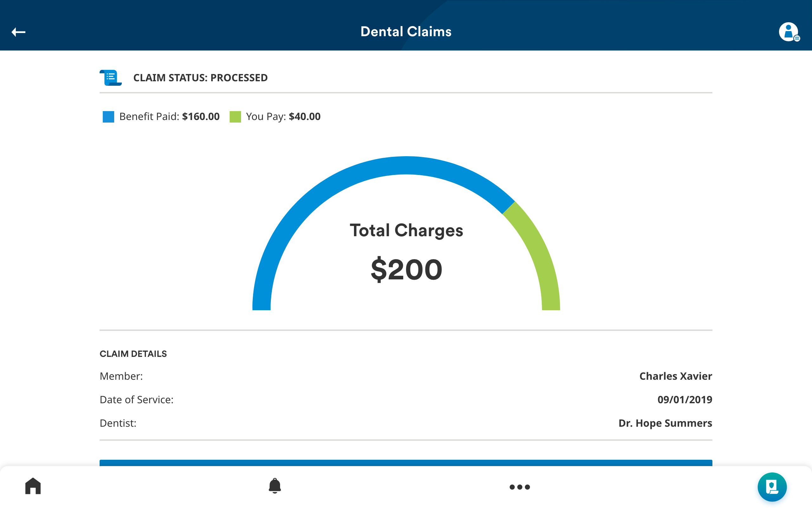Click the CLAIM DETAILS heading
The width and height of the screenshot is (812, 508).
133,354
